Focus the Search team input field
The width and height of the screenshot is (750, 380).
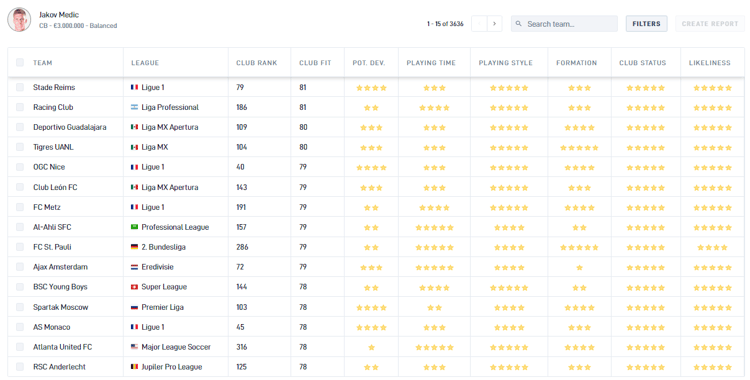click(564, 24)
